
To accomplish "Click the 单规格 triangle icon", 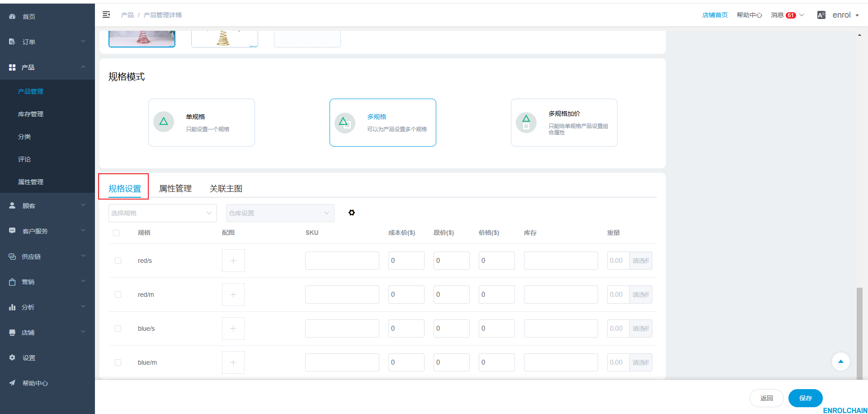I will click(164, 122).
